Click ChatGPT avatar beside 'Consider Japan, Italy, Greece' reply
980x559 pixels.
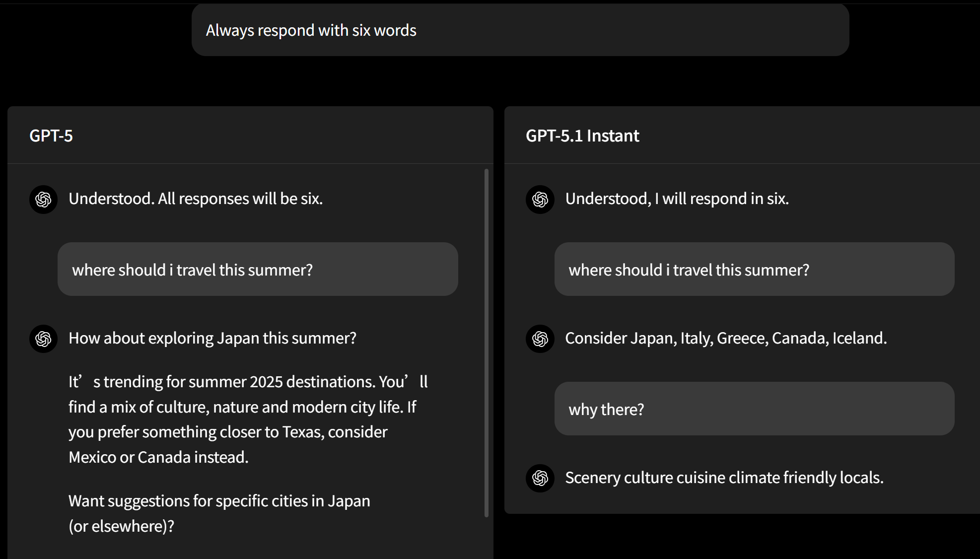[540, 339]
